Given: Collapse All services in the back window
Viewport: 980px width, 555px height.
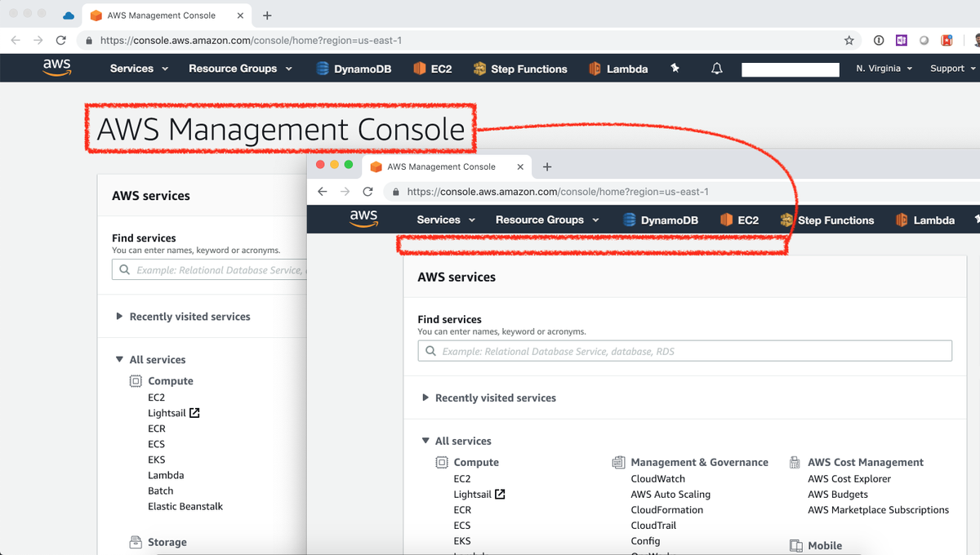Looking at the screenshot, I should coord(151,359).
